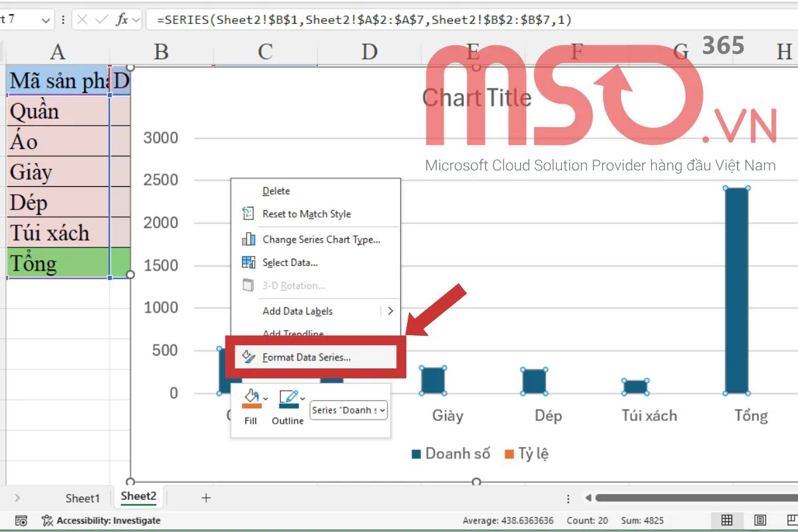Open Normal view from status bar
This screenshot has height=532, width=798.
tap(728, 520)
